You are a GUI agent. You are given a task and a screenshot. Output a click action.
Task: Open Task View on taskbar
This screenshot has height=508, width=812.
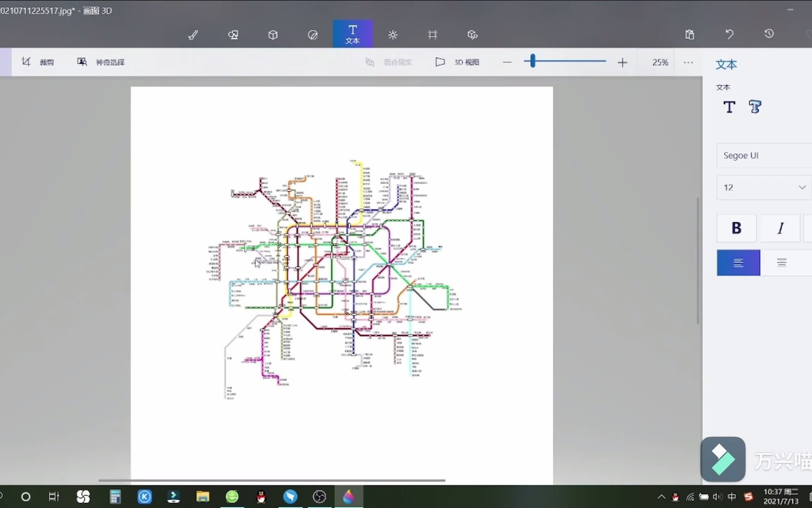[x=54, y=497]
